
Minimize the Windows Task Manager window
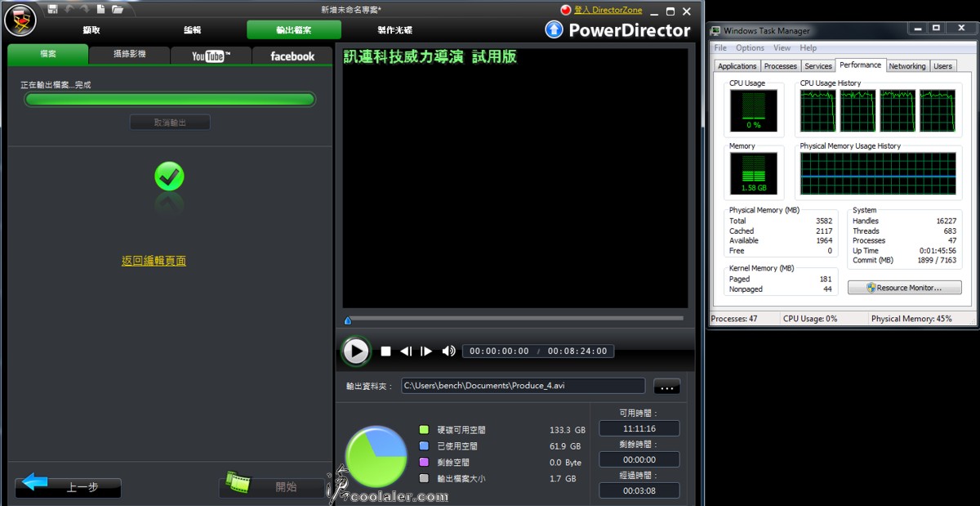(x=919, y=30)
